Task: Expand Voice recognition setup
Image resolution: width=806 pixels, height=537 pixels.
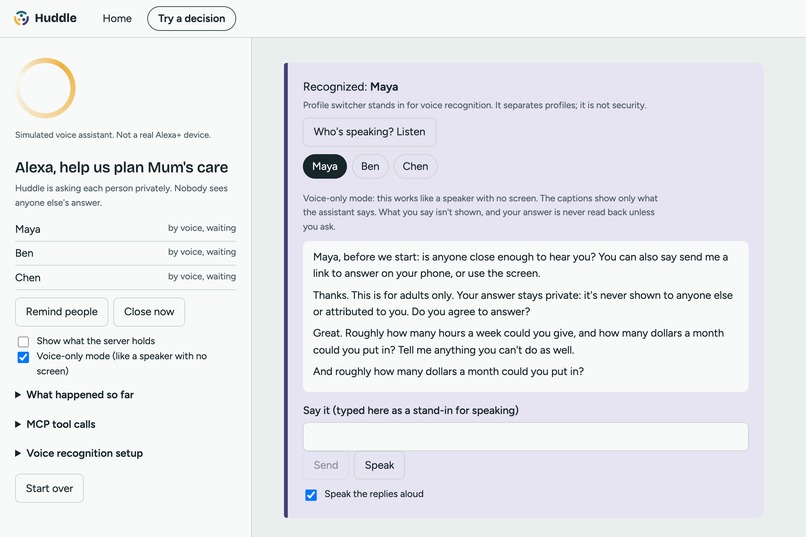Action: coord(79,453)
